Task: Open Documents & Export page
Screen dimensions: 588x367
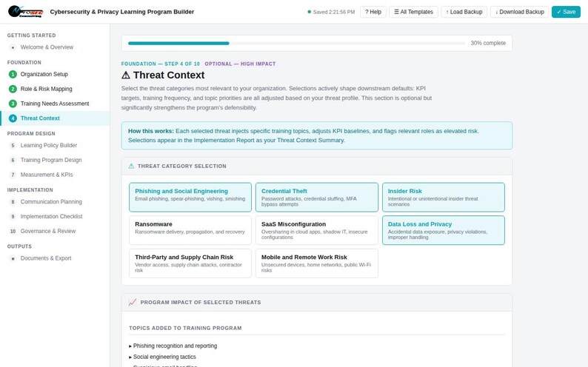Action: (x=55, y=258)
